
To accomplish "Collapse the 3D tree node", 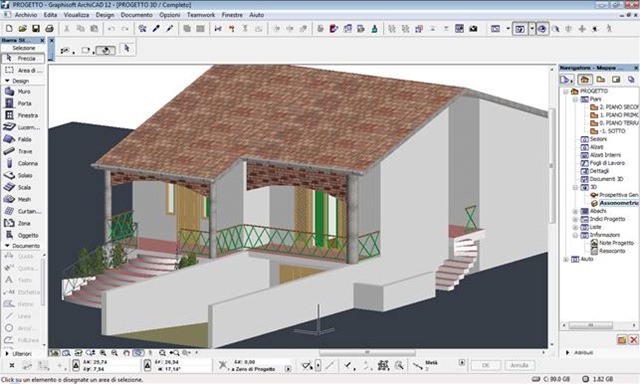I will coord(575,187).
